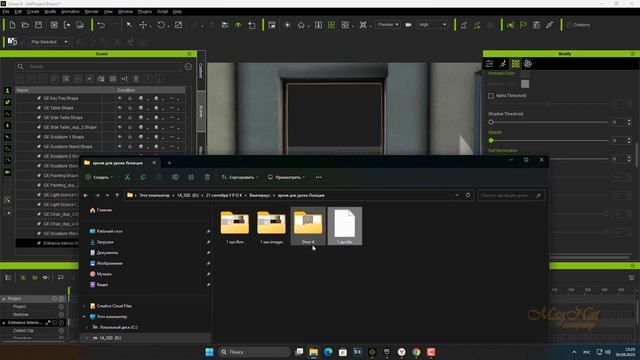
Task: Switch to the Content side tab
Action: (201, 70)
